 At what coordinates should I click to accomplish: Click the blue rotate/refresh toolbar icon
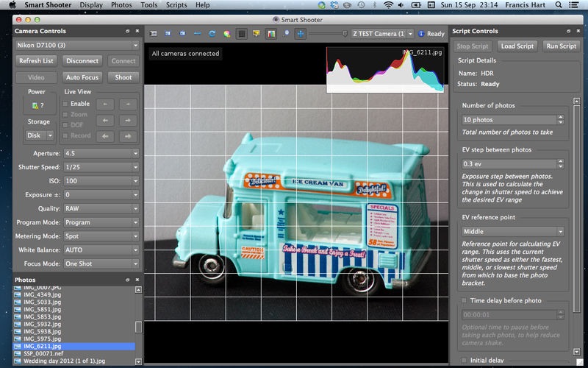(x=212, y=34)
